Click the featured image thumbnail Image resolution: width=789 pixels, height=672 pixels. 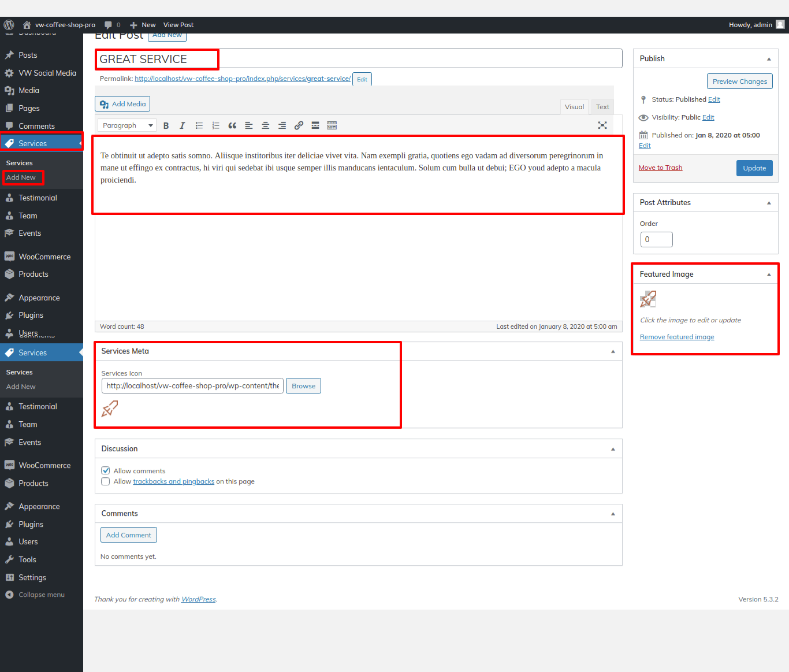[648, 299]
